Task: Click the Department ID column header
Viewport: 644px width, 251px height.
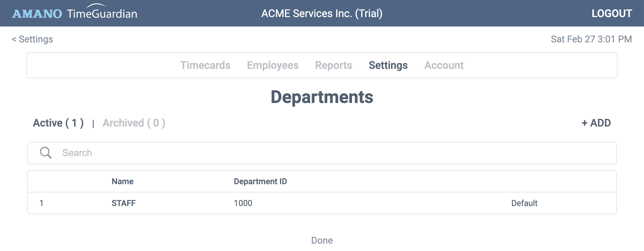Action: (260, 181)
